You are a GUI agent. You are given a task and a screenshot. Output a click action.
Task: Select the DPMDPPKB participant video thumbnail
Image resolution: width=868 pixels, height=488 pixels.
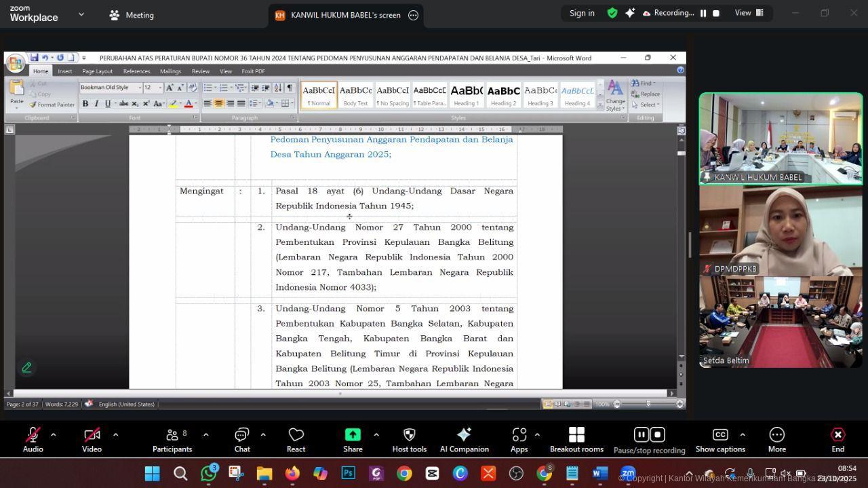[781, 231]
